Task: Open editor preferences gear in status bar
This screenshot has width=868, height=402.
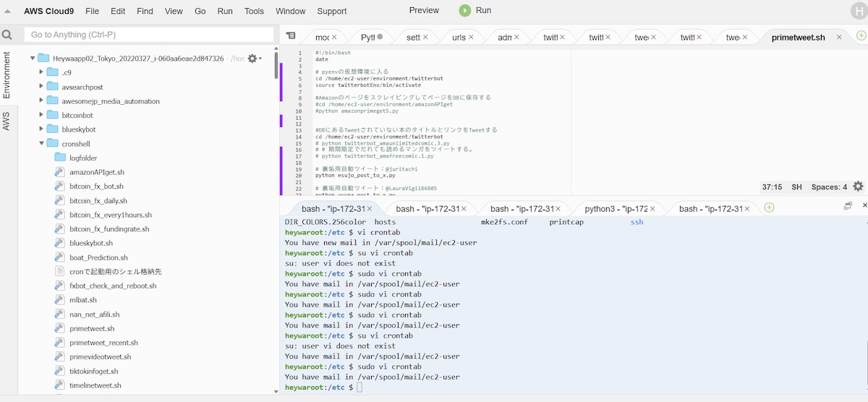Action: click(x=858, y=187)
